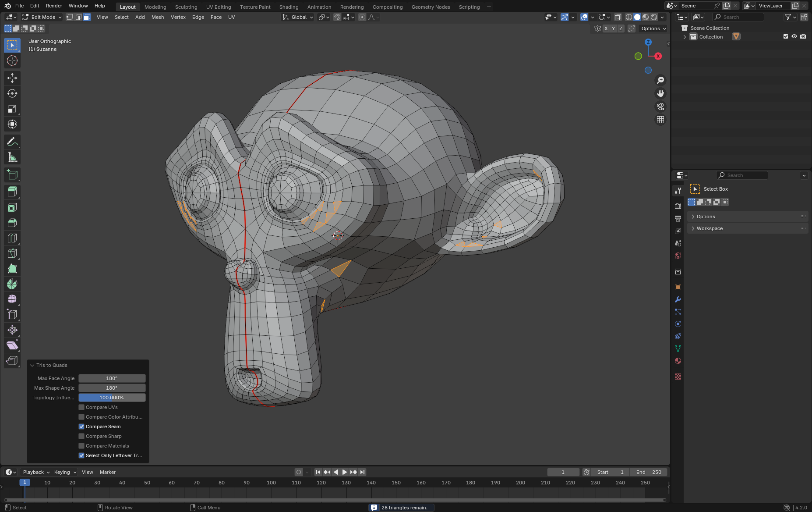Enable Compare UVs checkbox
Viewport: 812px width, 512px height.
(x=81, y=407)
